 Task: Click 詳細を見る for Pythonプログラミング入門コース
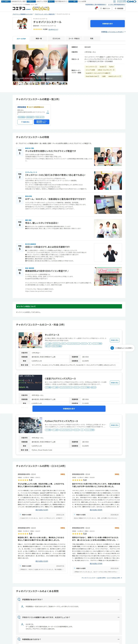point(115,425)
